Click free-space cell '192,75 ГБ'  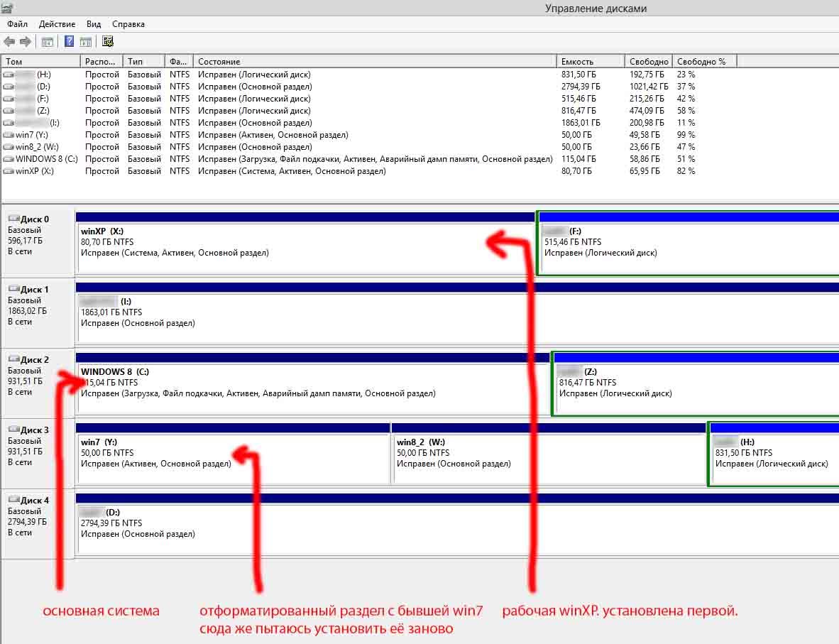click(647, 75)
